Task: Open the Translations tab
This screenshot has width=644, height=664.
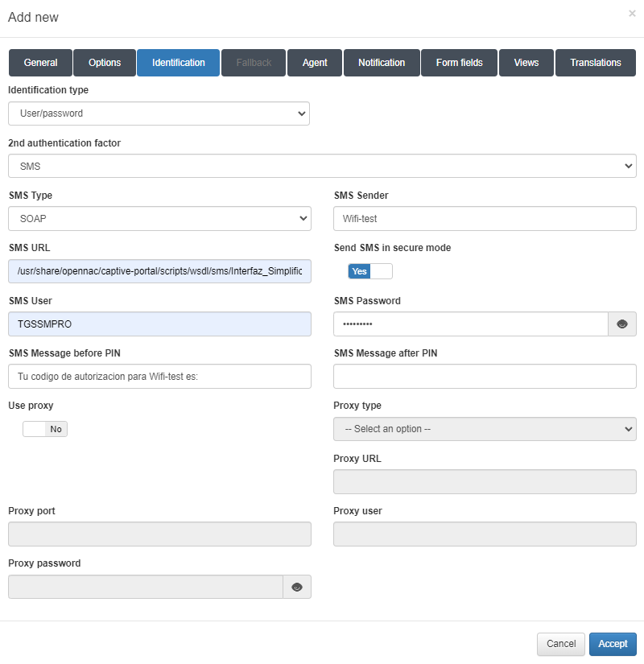Action: tap(596, 63)
